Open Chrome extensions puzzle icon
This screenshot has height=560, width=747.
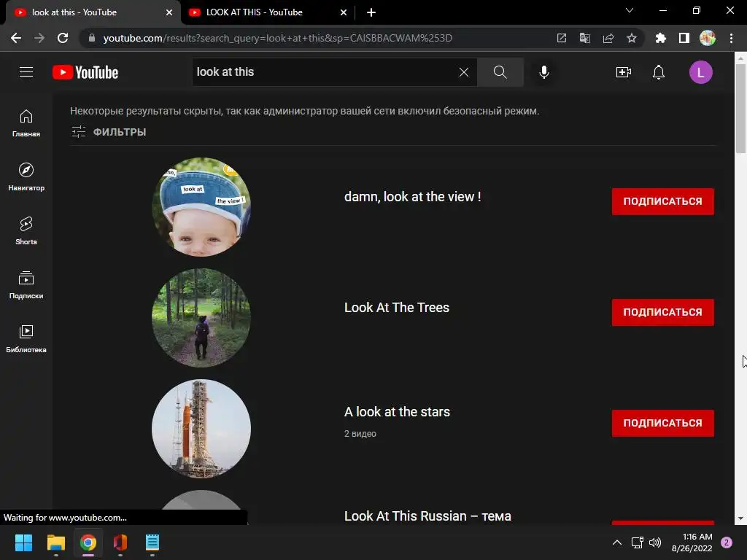660,38
